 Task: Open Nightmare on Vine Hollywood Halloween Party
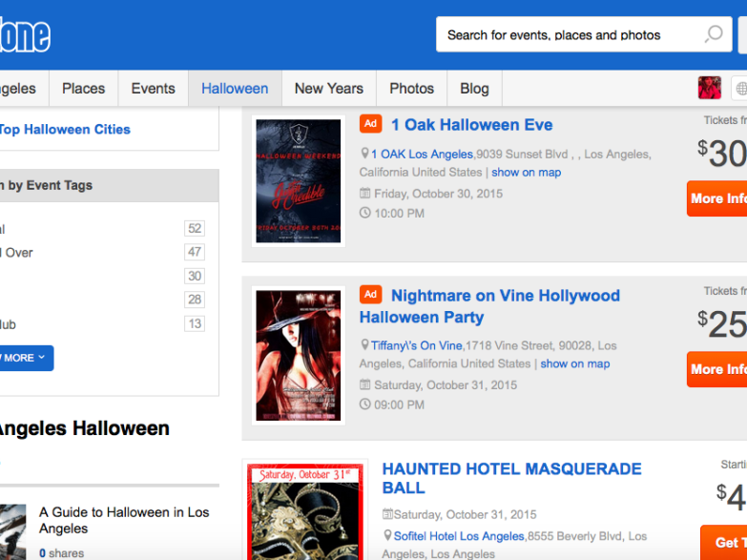489,306
